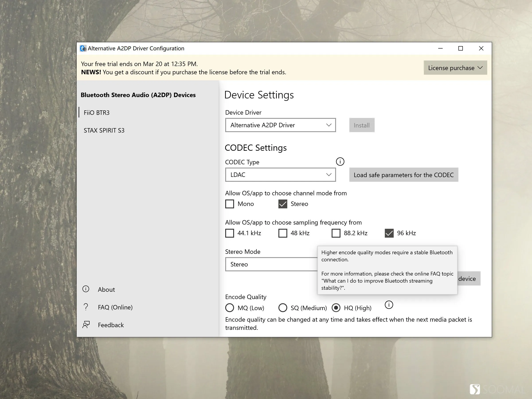Open the Stereo Mode combo box
Screen dimensions: 532x399
tap(271, 264)
